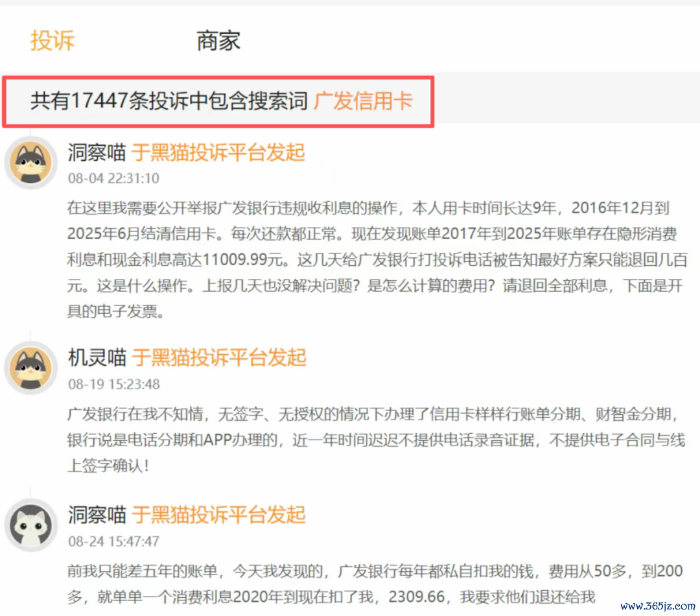Switch to the 投诉 tab
700x616 pixels.
pos(52,41)
